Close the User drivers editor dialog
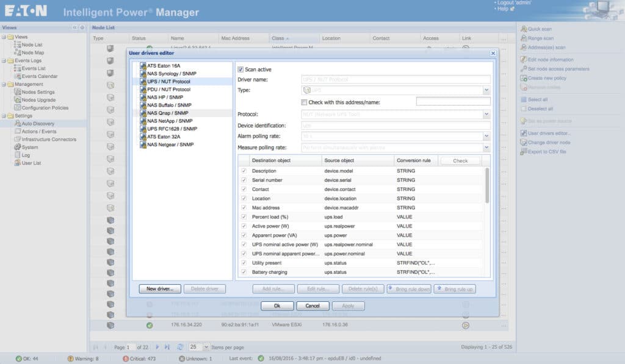The height and width of the screenshot is (364, 625). (x=493, y=53)
